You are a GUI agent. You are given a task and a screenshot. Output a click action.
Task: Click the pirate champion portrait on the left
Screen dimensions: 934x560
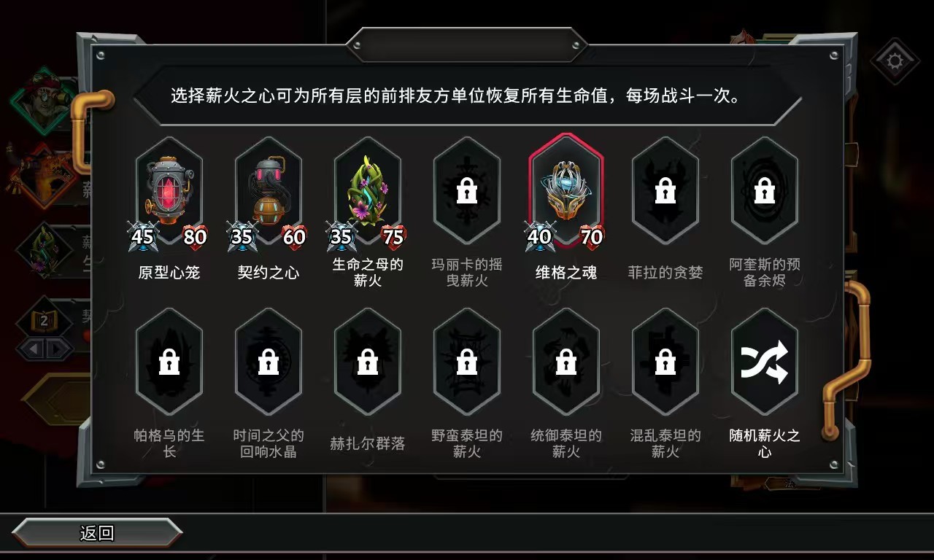(x=44, y=99)
